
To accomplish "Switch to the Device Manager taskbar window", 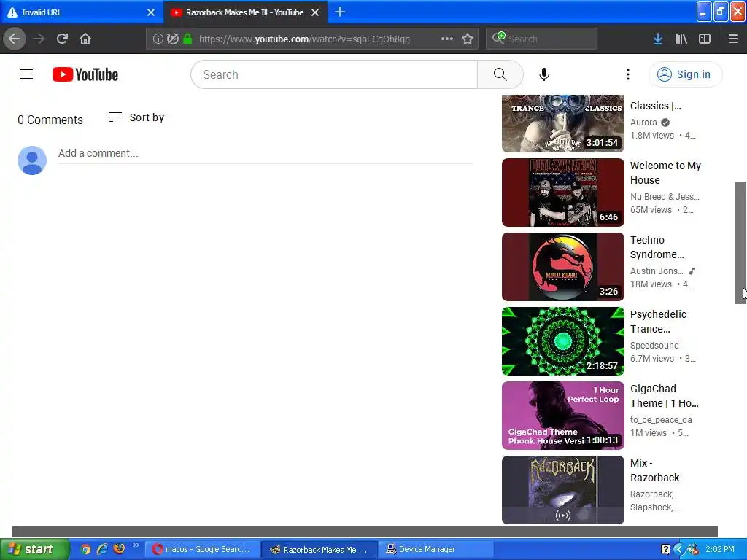I will 436,549.
